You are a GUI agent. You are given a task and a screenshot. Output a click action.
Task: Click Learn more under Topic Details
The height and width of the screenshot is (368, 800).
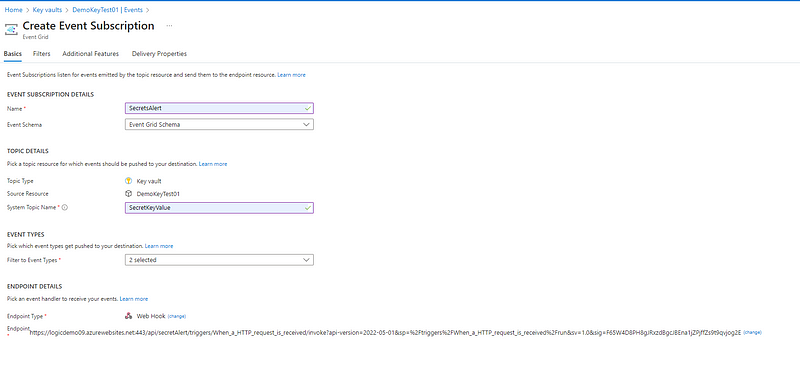213,164
